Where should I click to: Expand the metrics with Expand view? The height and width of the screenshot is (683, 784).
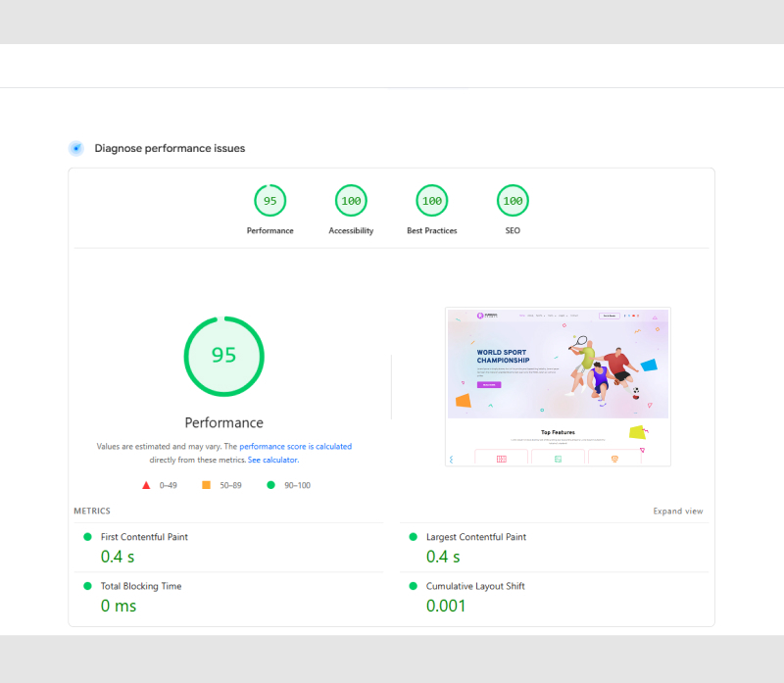(x=678, y=512)
